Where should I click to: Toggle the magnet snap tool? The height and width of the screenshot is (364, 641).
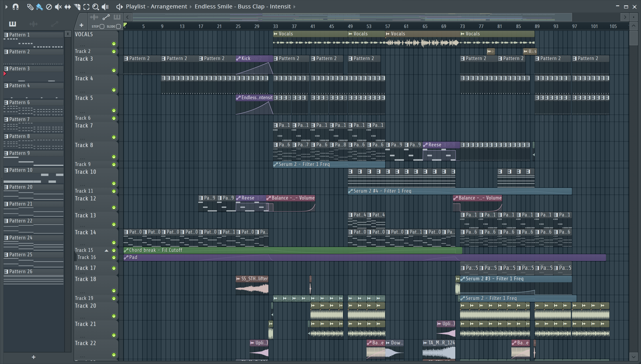click(16, 7)
